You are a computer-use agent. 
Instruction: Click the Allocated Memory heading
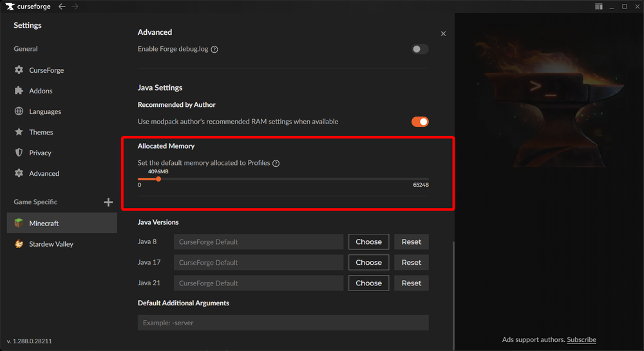[x=166, y=146]
